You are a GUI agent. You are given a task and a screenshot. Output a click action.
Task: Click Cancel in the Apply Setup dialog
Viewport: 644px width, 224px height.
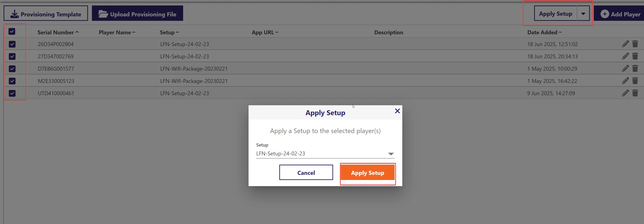[306, 172]
